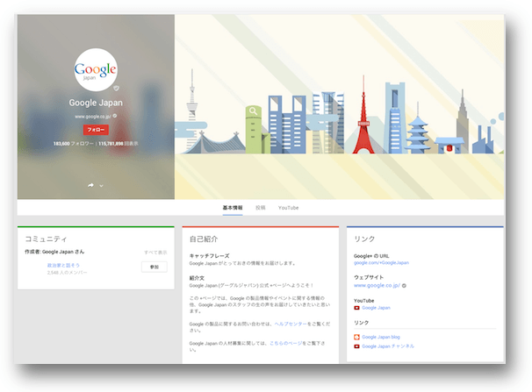Click YouTube icon beside Google Japan チャンネル

356,346
